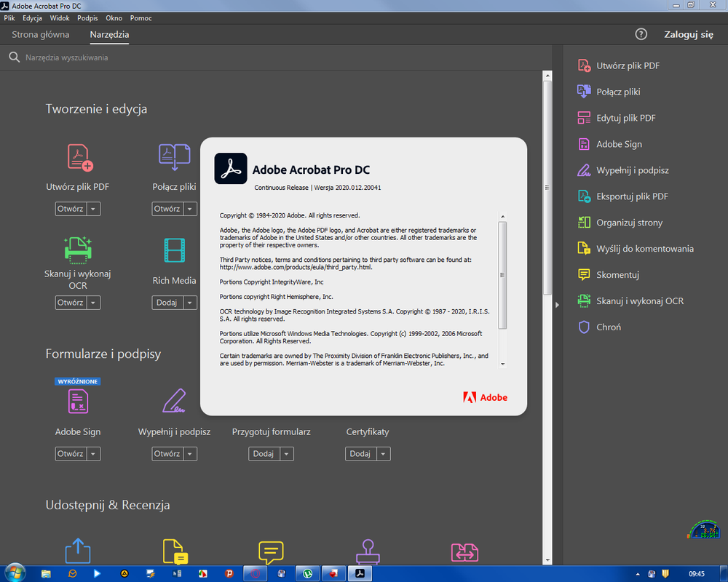The height and width of the screenshot is (582, 728).
Task: Click the Wypełnij i podpisz pen icon in main area
Action: click(x=174, y=401)
